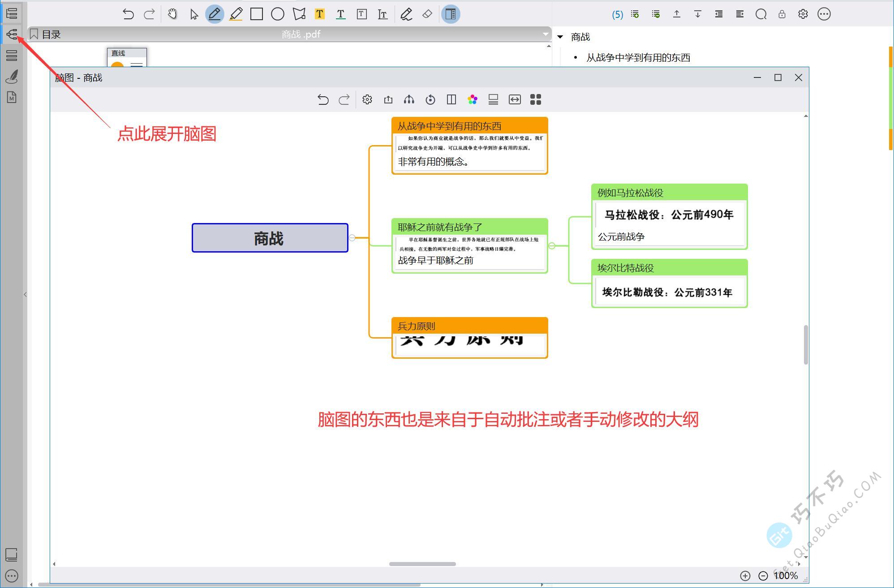The image size is (894, 588).
Task: Select the ellipse shape tool
Action: click(x=278, y=14)
